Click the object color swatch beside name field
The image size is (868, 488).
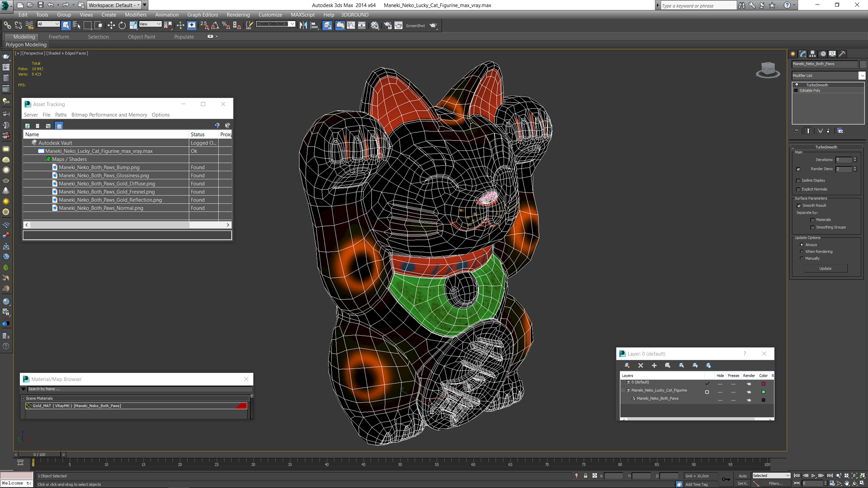(863, 64)
